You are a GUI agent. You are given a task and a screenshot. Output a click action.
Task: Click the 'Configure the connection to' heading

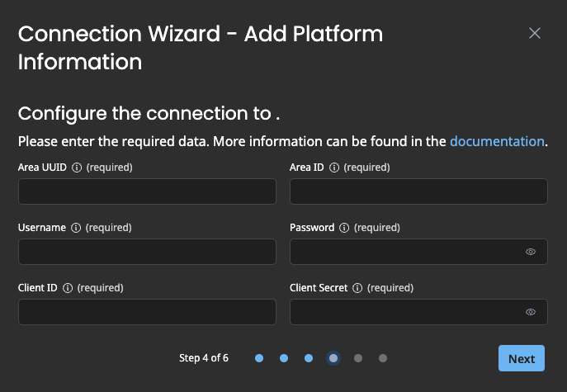(x=149, y=114)
